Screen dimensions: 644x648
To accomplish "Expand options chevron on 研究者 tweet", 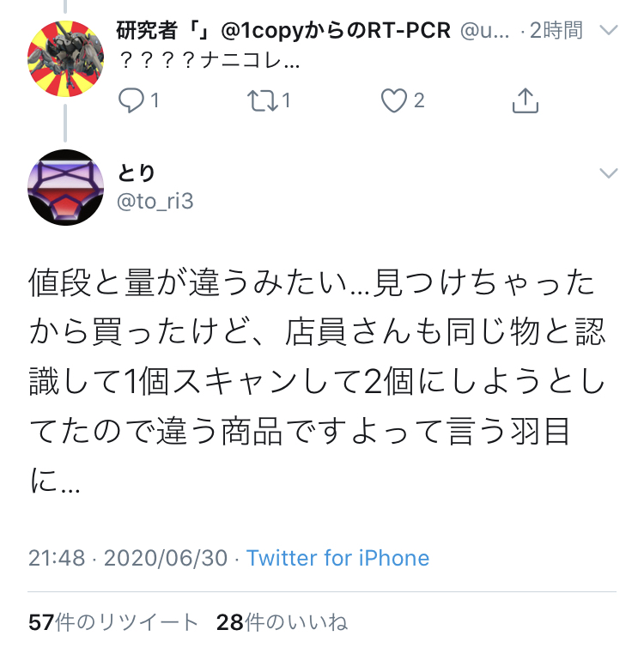I will click(609, 30).
